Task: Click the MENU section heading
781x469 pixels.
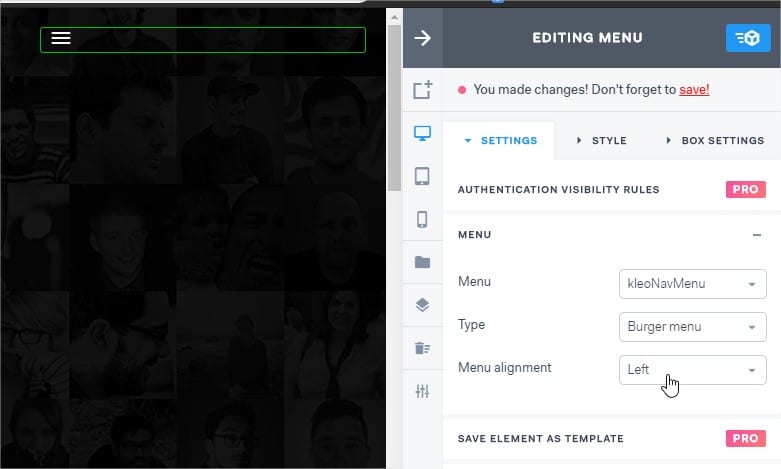Action: pos(474,235)
